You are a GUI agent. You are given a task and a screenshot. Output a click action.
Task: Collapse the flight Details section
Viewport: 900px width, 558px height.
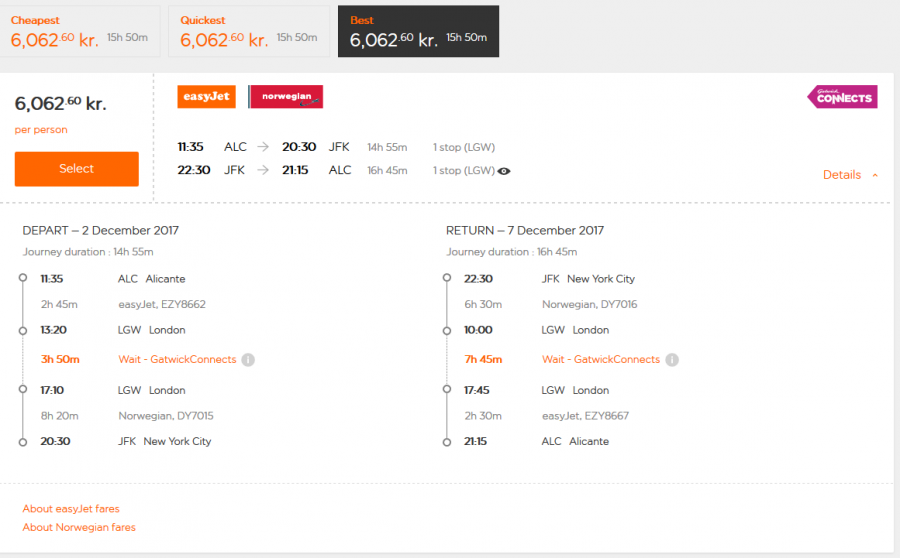tap(841, 175)
